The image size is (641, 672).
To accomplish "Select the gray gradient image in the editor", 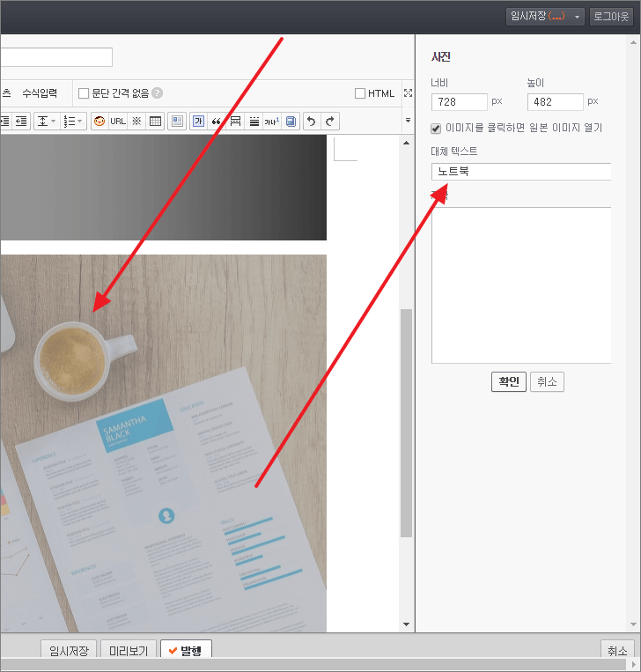I will [x=163, y=188].
